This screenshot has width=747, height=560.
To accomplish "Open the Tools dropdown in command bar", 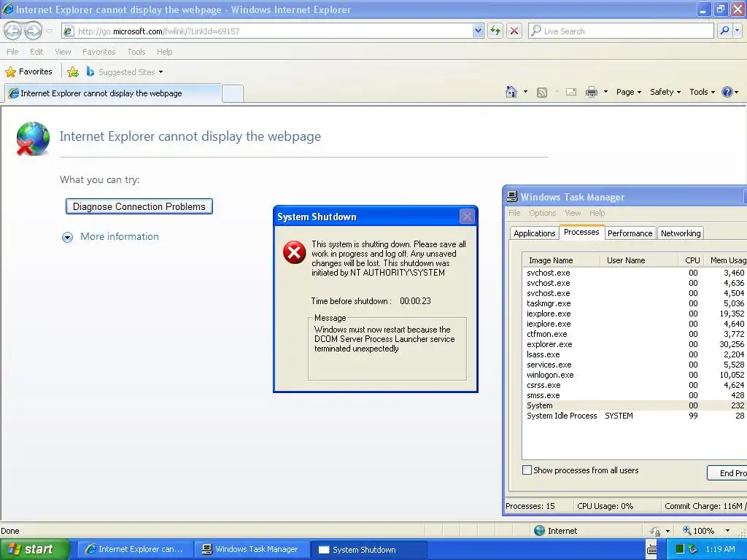I will pos(702,92).
